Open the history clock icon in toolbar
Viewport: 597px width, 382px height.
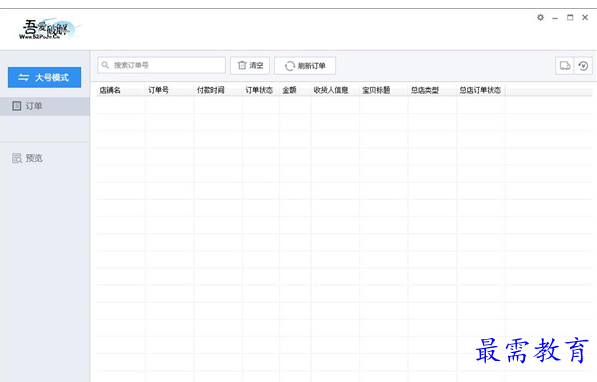pos(583,66)
